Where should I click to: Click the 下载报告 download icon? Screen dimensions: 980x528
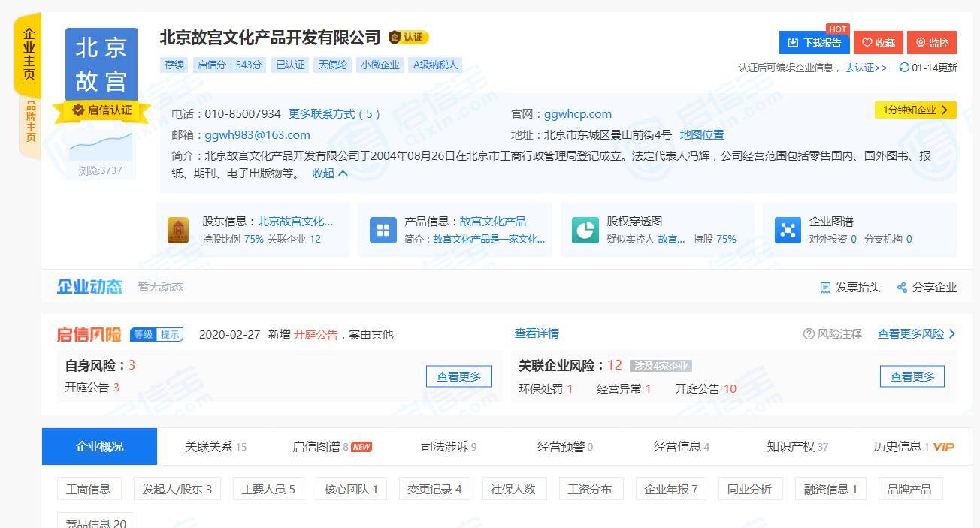click(x=792, y=43)
